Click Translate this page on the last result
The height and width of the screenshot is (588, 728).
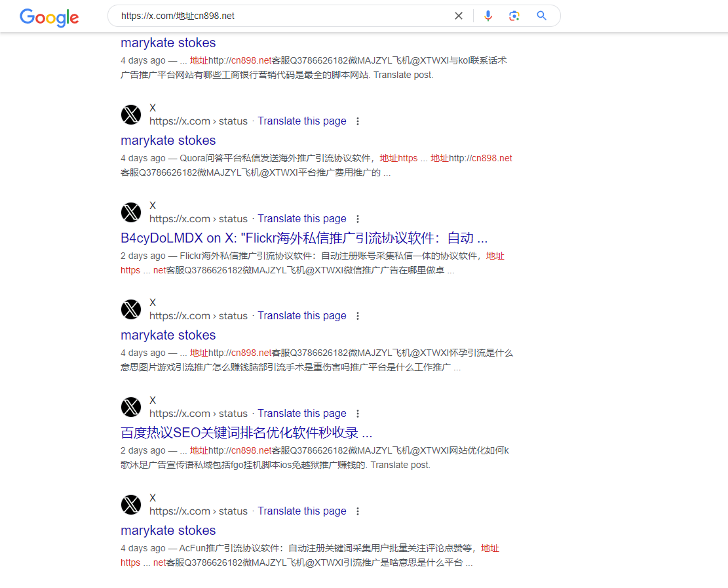click(x=301, y=511)
